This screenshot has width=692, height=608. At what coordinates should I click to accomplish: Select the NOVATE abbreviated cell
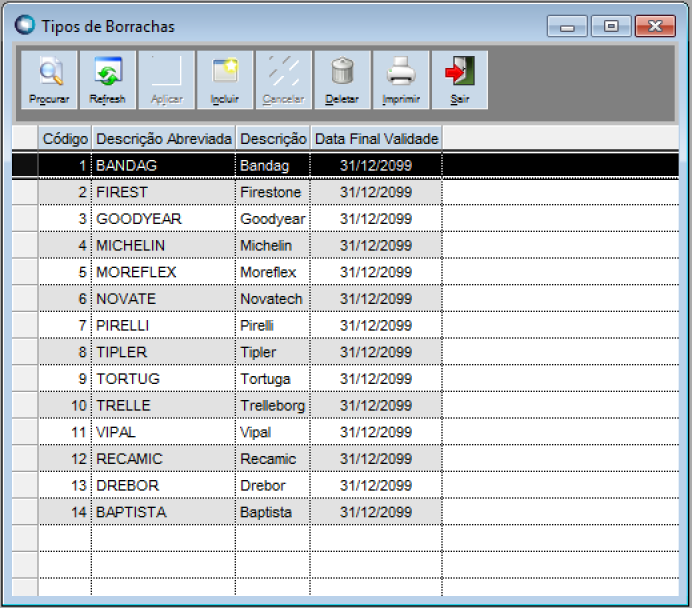coord(163,299)
